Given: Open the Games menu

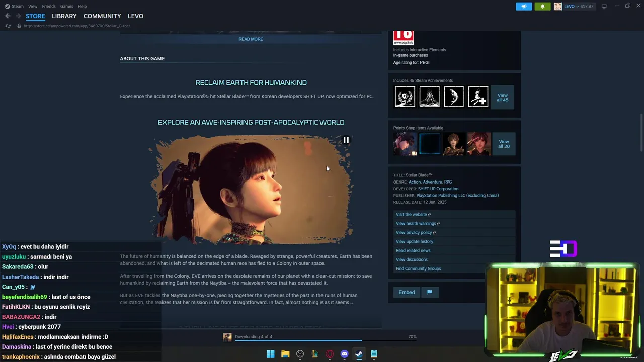Looking at the screenshot, I should (x=66, y=6).
